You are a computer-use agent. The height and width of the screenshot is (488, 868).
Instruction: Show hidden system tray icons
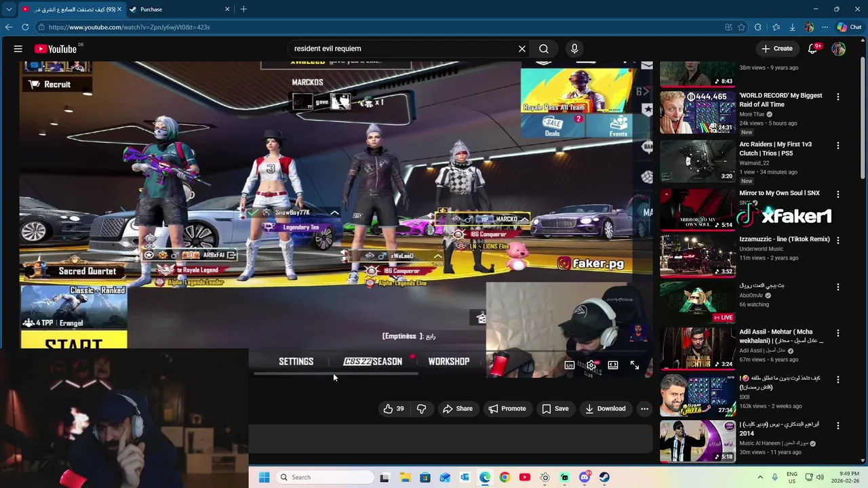760,477
